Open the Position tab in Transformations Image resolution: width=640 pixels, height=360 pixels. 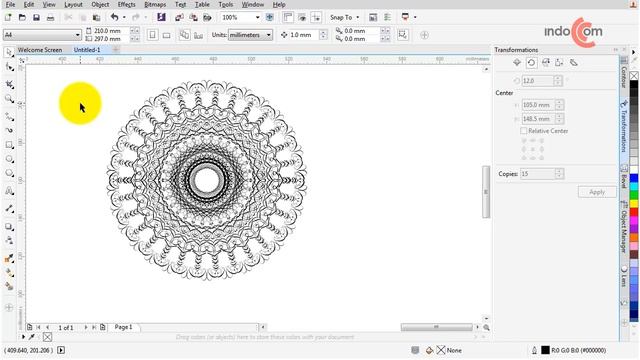pyautogui.click(x=517, y=62)
